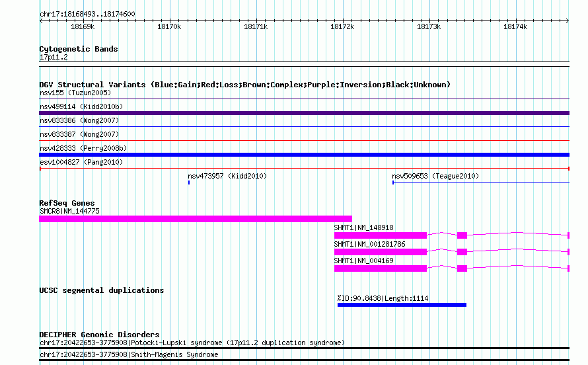Click the thick purple nsv499114 inversion bar
This screenshot has width=588, height=365.
pyautogui.click(x=304, y=113)
